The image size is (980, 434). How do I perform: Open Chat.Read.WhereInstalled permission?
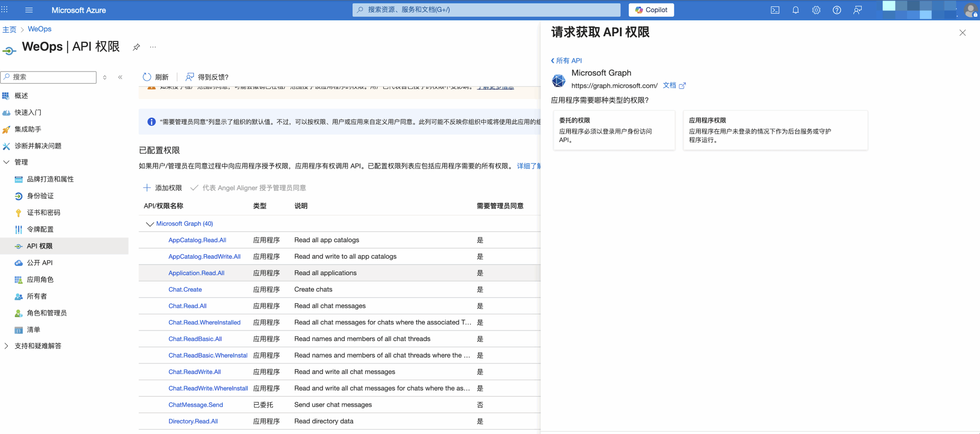click(x=204, y=322)
